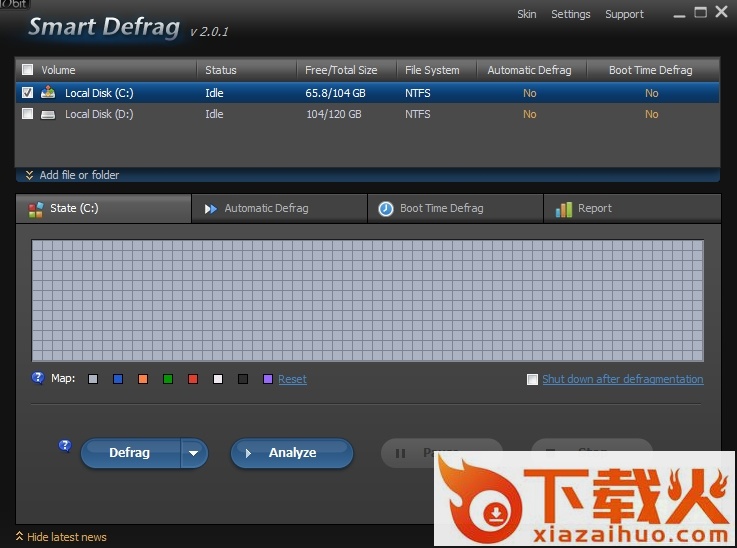This screenshot has width=737, height=548.
Task: Click the fast-forward icon on Automatic Defrag tab
Action: pyautogui.click(x=211, y=209)
